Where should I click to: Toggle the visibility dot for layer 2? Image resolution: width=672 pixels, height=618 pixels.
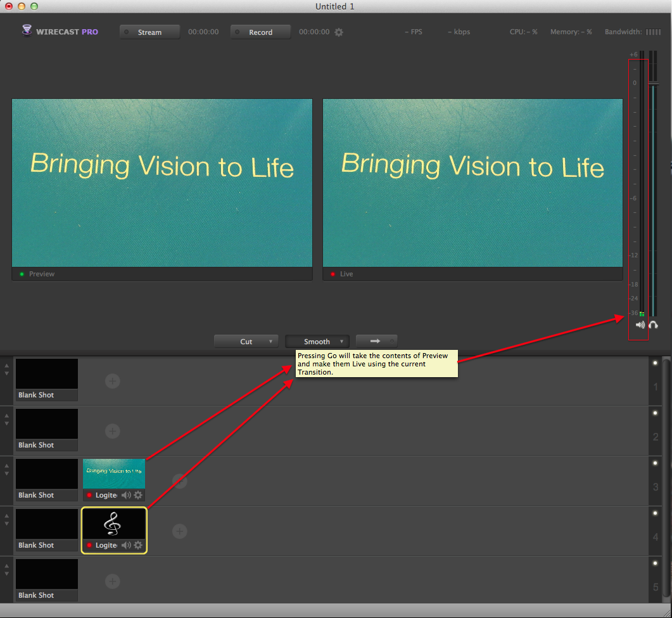click(655, 412)
